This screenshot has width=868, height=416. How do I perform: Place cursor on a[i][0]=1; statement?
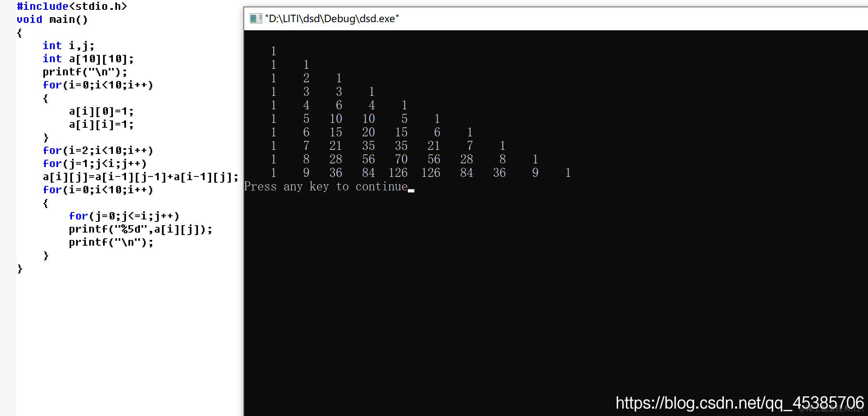click(101, 111)
